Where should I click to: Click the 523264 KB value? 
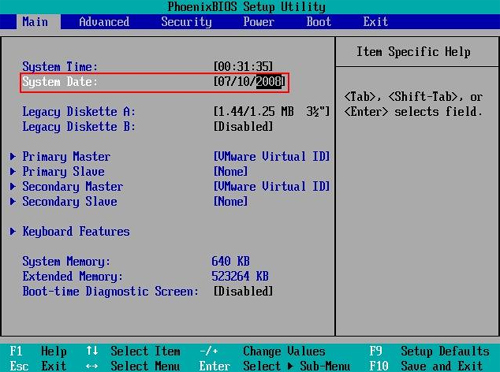tap(240, 276)
